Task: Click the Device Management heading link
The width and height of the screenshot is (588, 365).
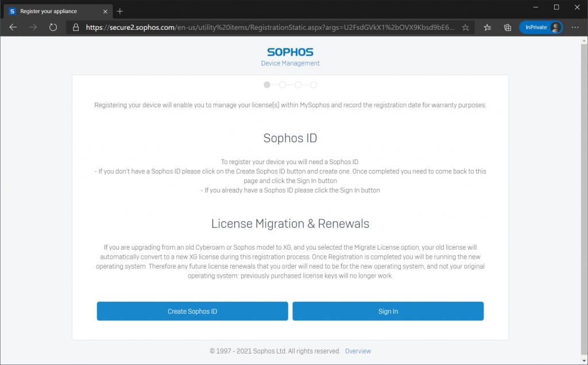Action: click(290, 63)
